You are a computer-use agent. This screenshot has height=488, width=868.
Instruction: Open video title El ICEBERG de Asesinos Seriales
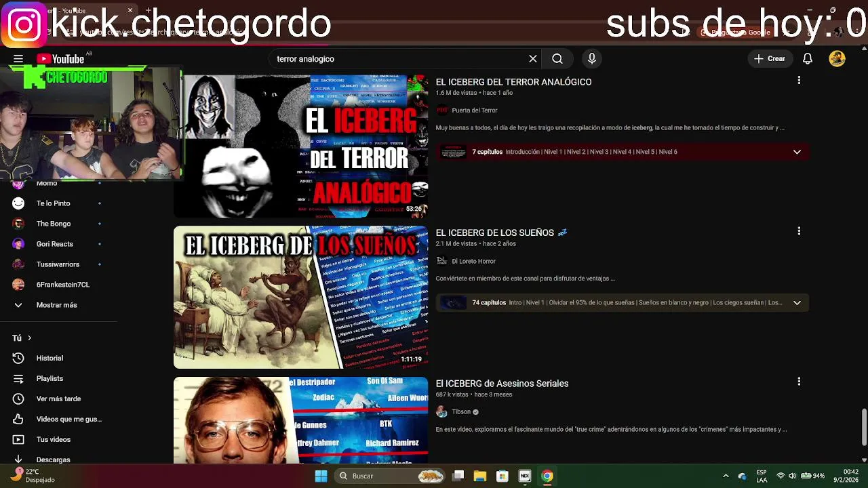tap(502, 384)
